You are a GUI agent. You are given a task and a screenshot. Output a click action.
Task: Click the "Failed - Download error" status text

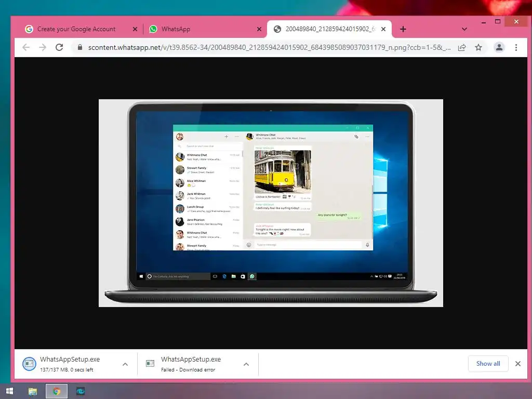(188, 370)
